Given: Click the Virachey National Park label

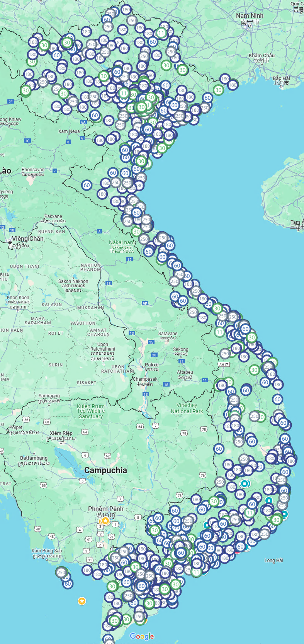Looking at the screenshot, I should pyautogui.click(x=187, y=408).
